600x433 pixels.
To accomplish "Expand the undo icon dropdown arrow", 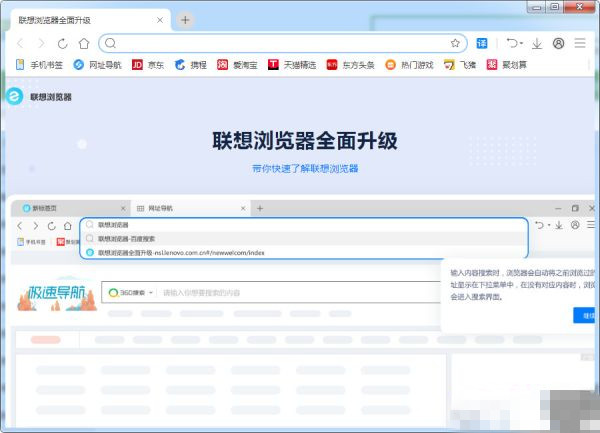I will click(x=521, y=44).
